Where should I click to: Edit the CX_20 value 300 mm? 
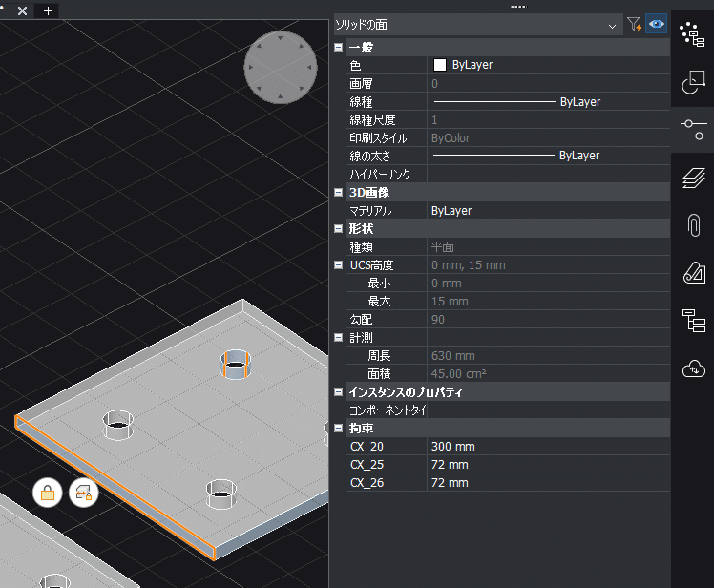coord(548,447)
